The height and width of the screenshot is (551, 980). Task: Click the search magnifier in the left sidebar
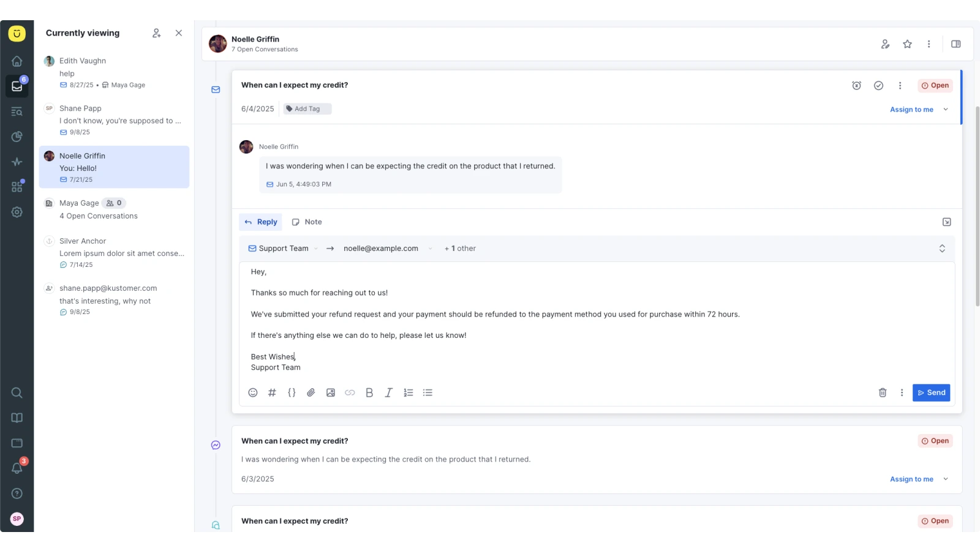(x=17, y=392)
